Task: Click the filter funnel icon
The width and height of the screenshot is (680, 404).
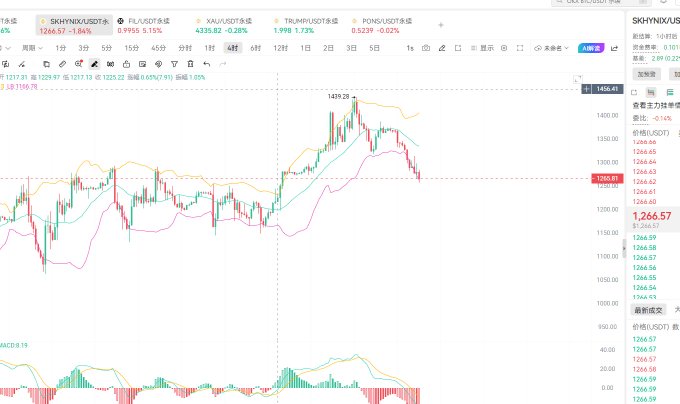Action: point(174,64)
